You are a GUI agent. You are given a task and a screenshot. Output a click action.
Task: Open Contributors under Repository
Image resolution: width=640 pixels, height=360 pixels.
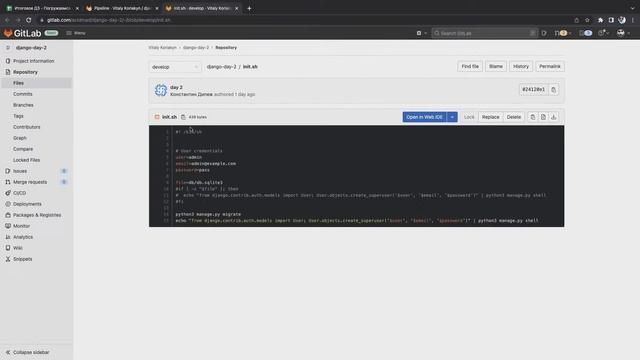(x=27, y=127)
